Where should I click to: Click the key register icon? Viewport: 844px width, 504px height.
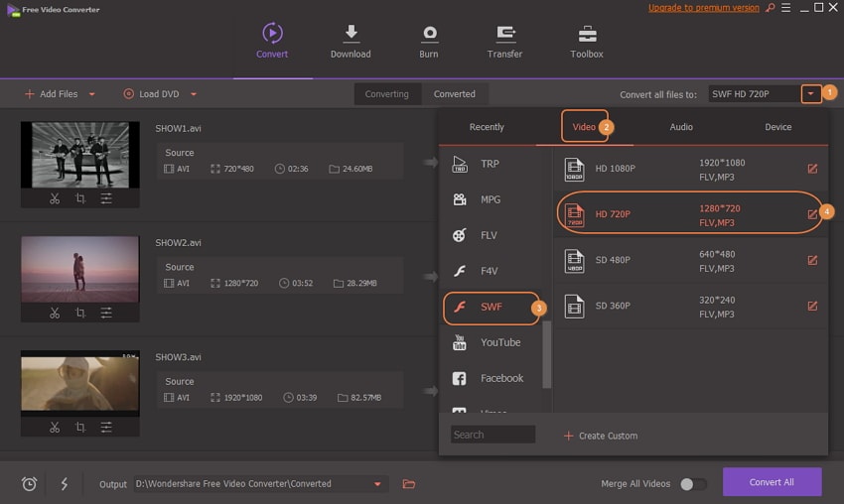pyautogui.click(x=771, y=8)
